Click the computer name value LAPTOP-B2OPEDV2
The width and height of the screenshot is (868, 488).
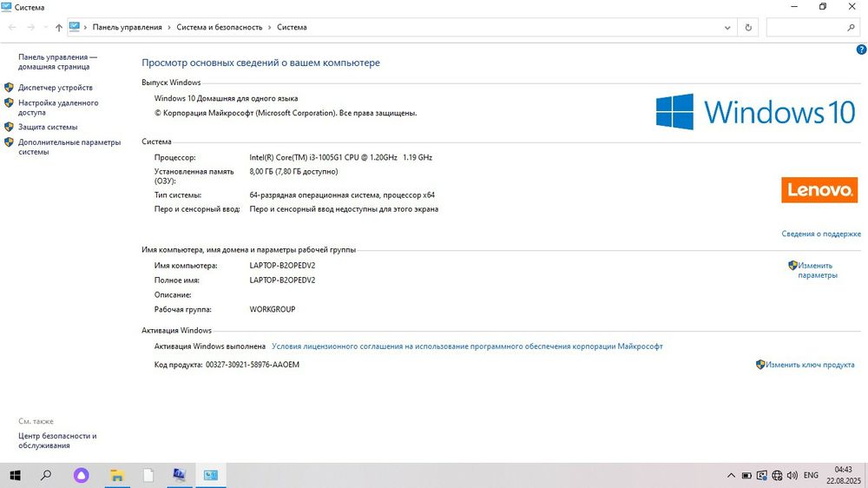pos(282,266)
